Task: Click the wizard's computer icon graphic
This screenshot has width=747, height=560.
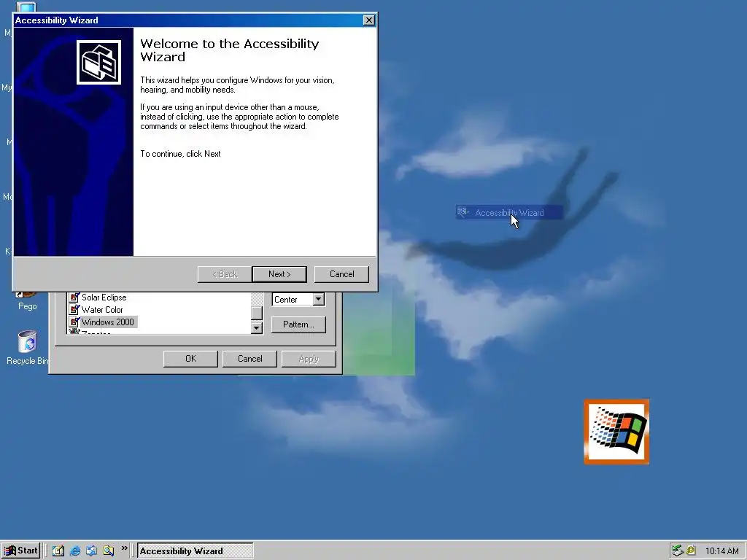Action: 98,63
